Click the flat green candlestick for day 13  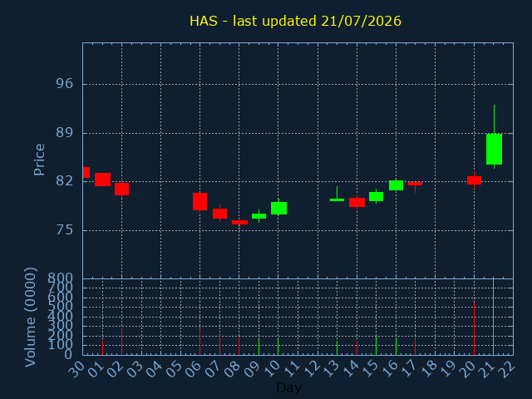(x=337, y=199)
